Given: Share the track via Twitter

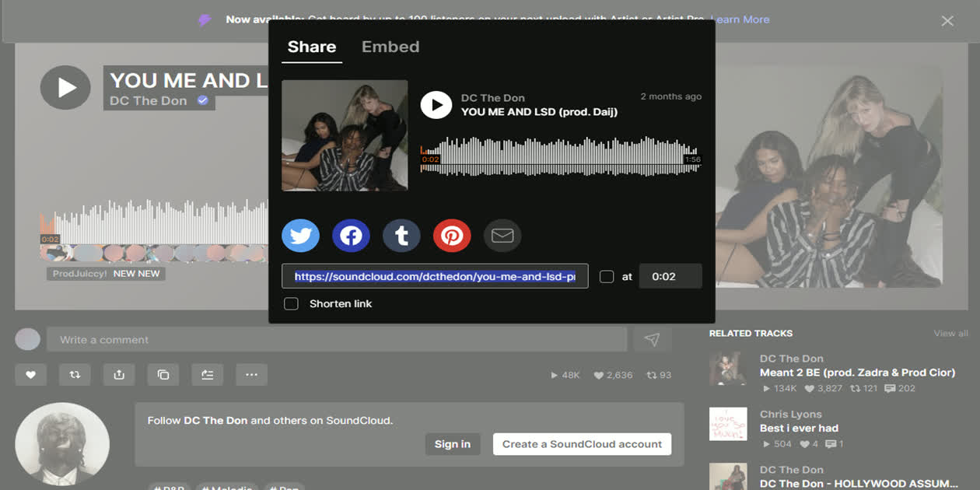Looking at the screenshot, I should click(x=300, y=236).
